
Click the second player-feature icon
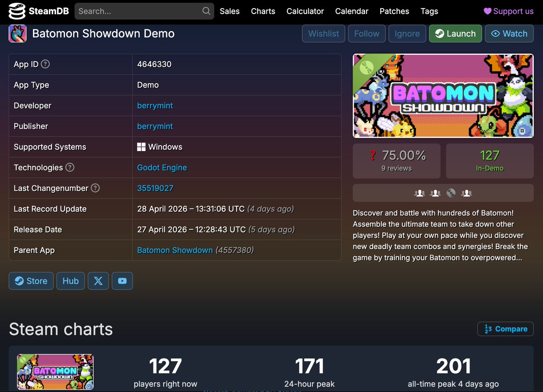(x=435, y=193)
